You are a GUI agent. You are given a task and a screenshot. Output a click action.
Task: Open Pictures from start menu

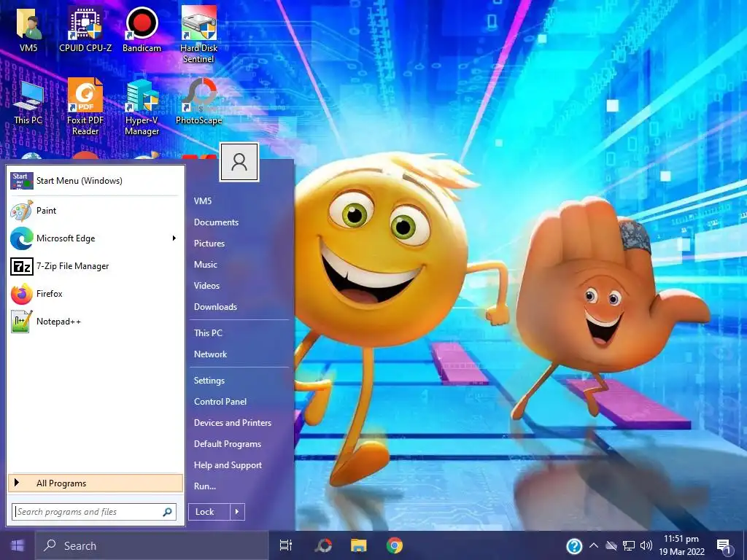click(209, 244)
